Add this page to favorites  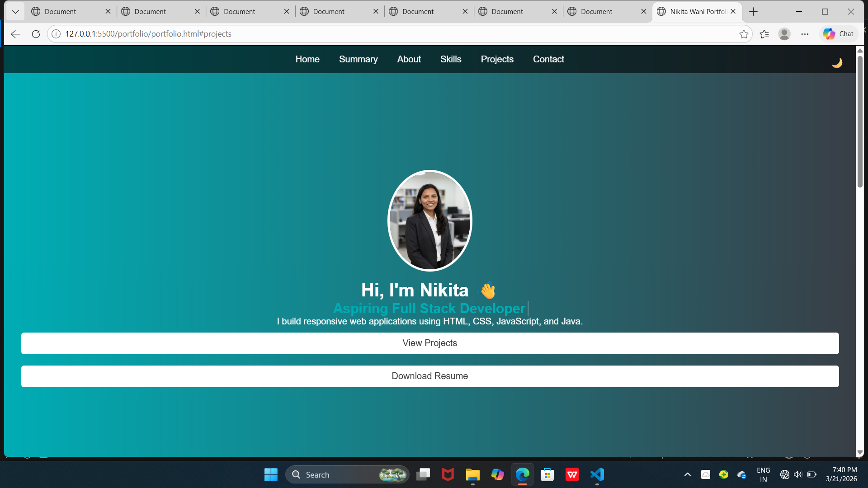point(744,34)
